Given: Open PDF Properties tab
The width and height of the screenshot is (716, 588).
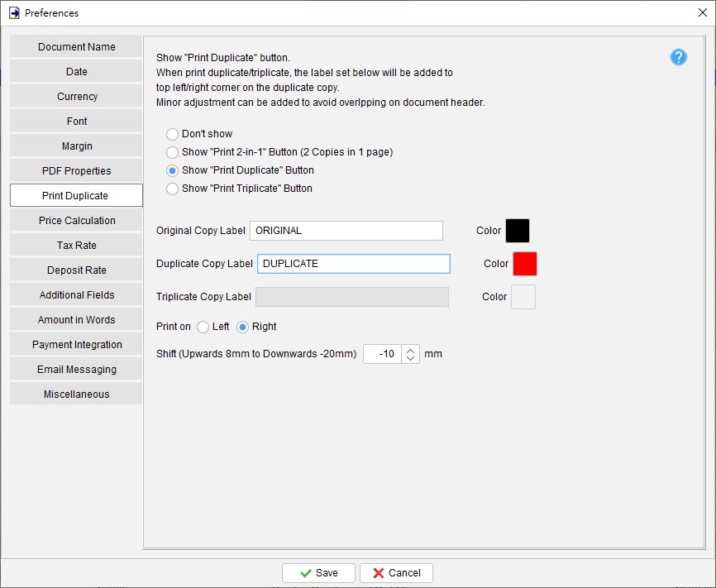Looking at the screenshot, I should click(76, 171).
